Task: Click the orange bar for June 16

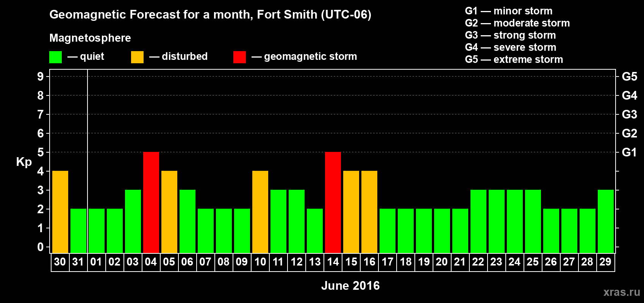Action: coord(369,212)
